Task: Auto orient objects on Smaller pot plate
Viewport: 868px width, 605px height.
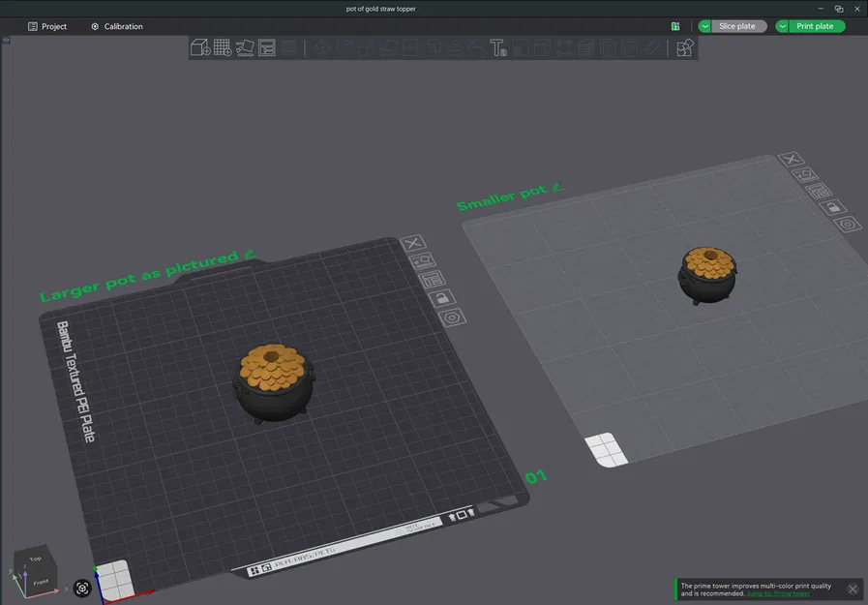Action: 804,175
